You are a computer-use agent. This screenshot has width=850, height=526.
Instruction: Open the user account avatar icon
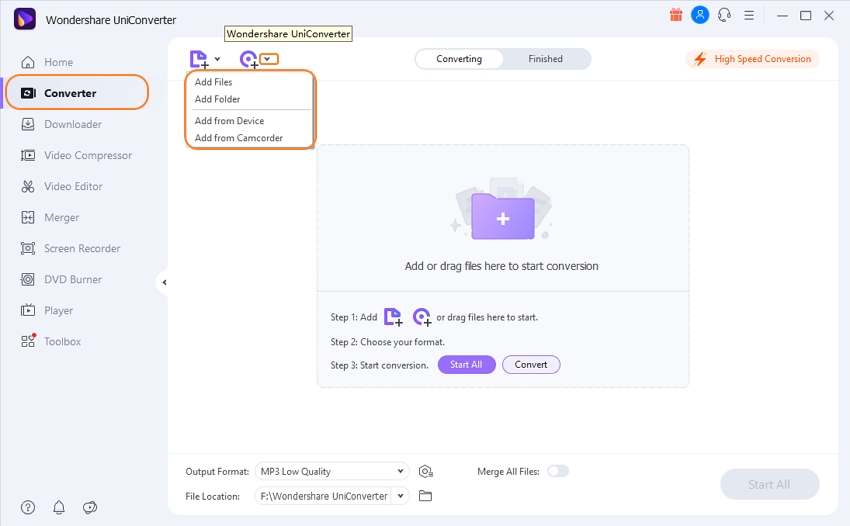(x=700, y=15)
